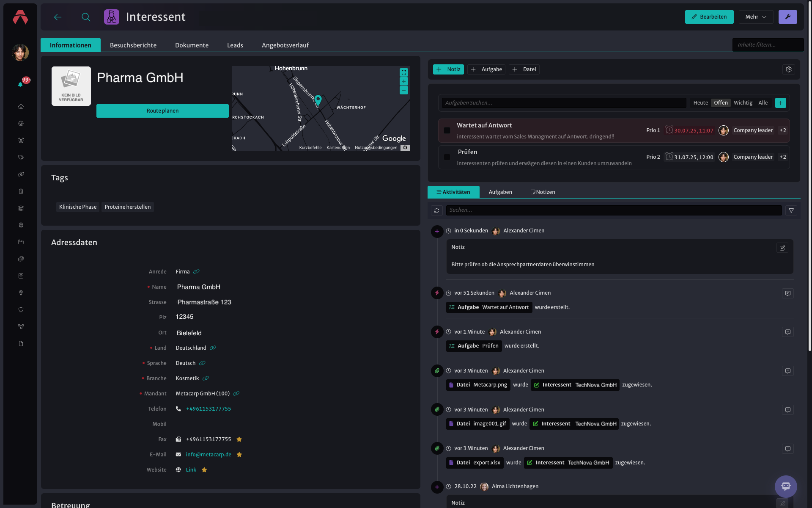
Task: Open the purple wrench tools button
Action: point(787,17)
